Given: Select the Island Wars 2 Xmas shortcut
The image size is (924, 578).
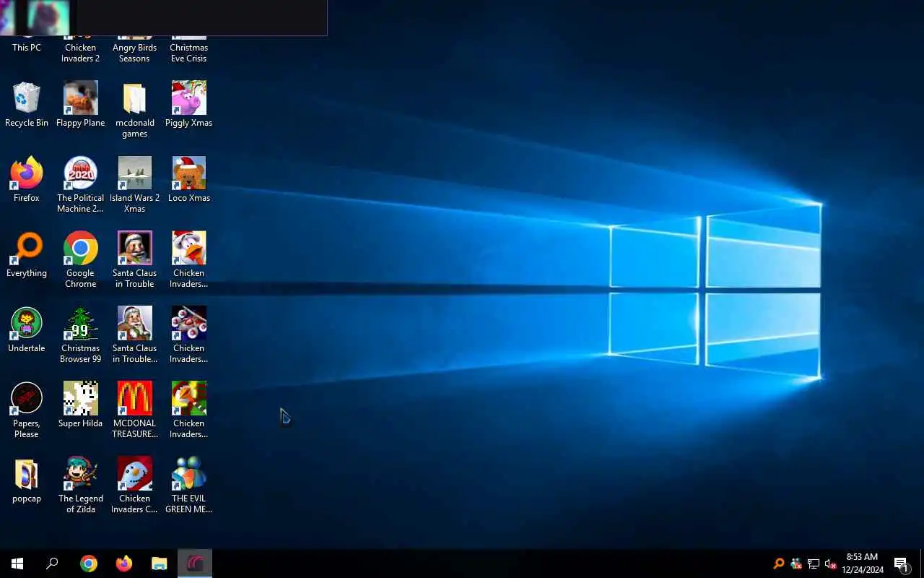Looking at the screenshot, I should [134, 185].
